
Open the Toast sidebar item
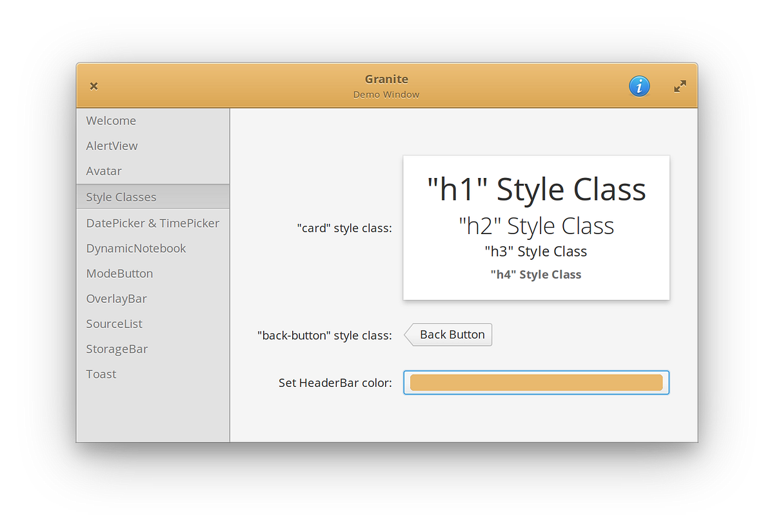tap(153, 374)
